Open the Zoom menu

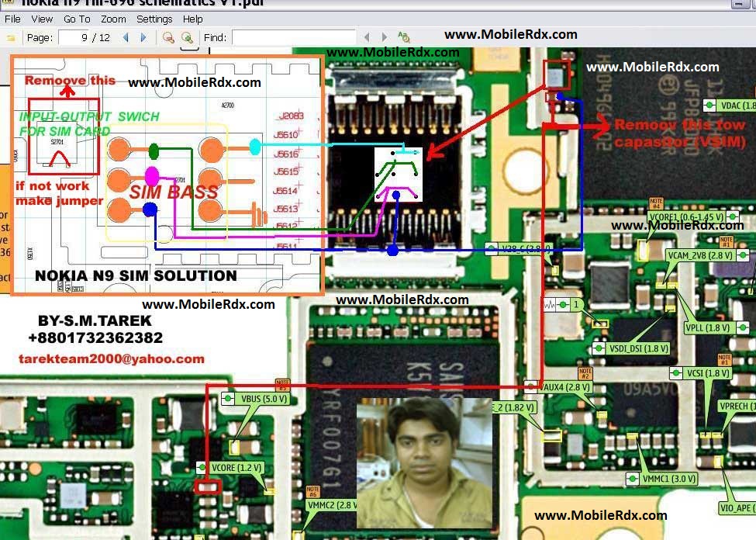pyautogui.click(x=113, y=19)
